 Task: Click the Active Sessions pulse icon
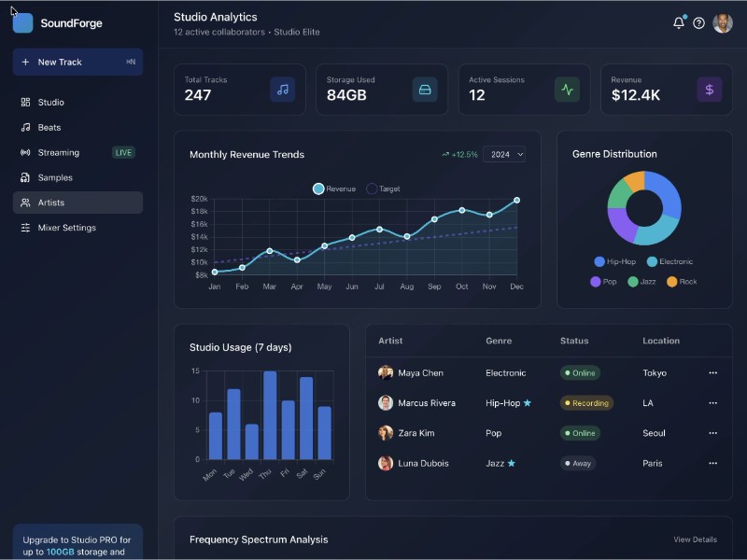click(567, 90)
